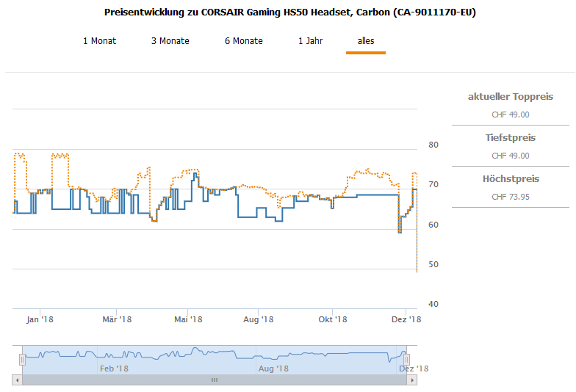Viewport: 576px width, 392px height.
Task: Select the 1 Monat time range
Action: 99,41
